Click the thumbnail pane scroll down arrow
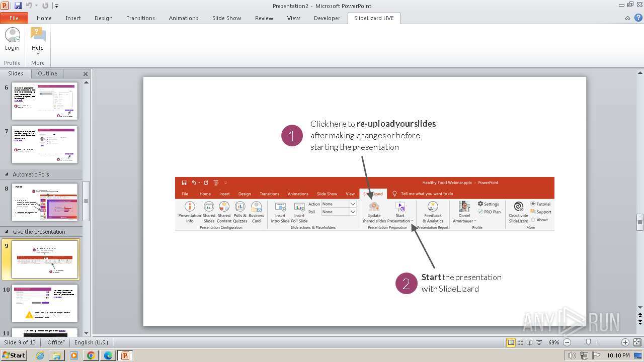The height and width of the screenshot is (362, 644). [86, 333]
